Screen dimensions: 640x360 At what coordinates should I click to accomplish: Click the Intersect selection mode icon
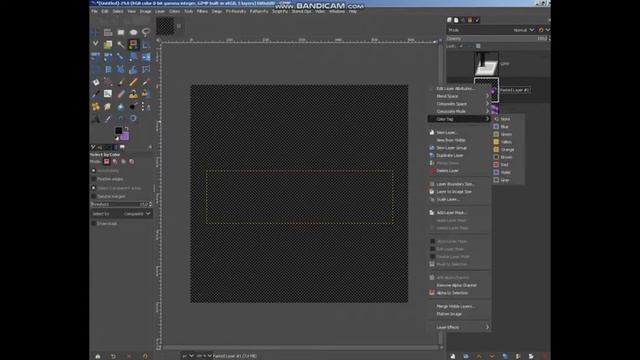(x=131, y=162)
